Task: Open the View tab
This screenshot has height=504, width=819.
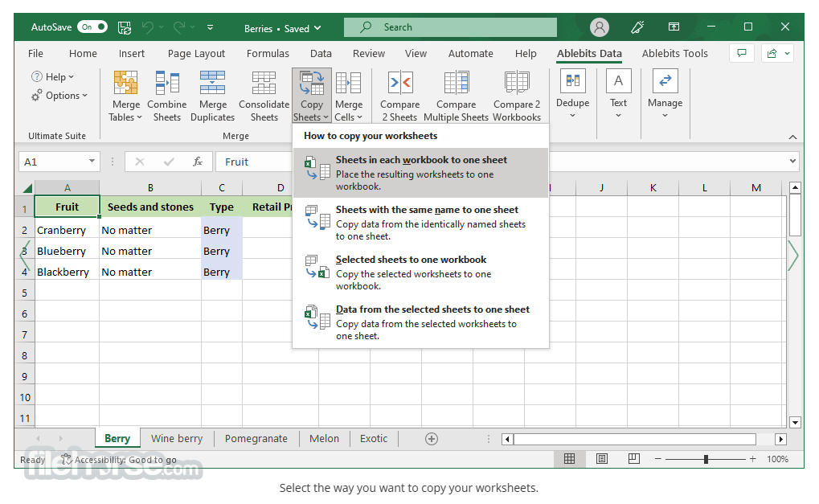Action: click(416, 53)
